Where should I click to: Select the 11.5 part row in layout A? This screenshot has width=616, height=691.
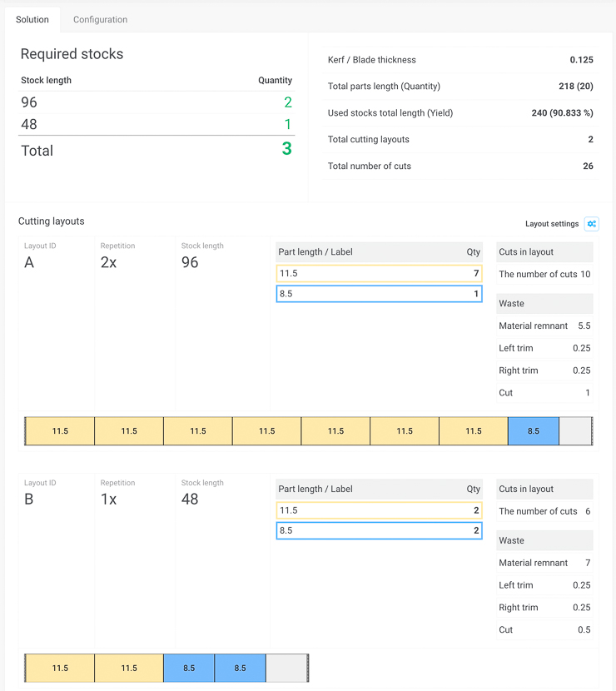pos(379,273)
